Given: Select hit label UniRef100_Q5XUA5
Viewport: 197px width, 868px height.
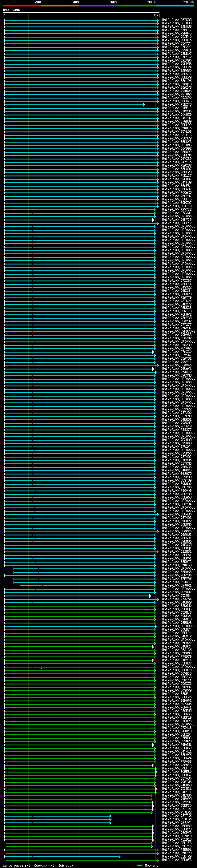Looking at the screenshot, I should point(177,440).
